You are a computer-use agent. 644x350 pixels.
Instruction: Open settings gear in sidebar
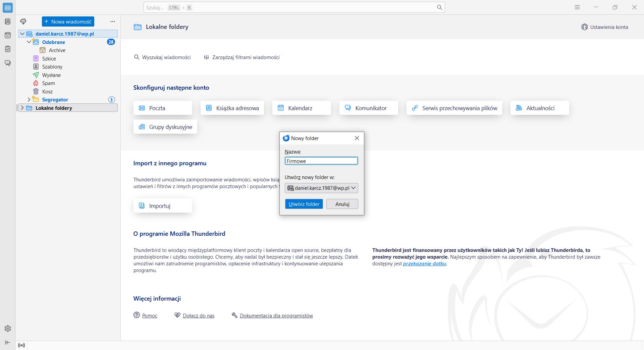(8, 329)
